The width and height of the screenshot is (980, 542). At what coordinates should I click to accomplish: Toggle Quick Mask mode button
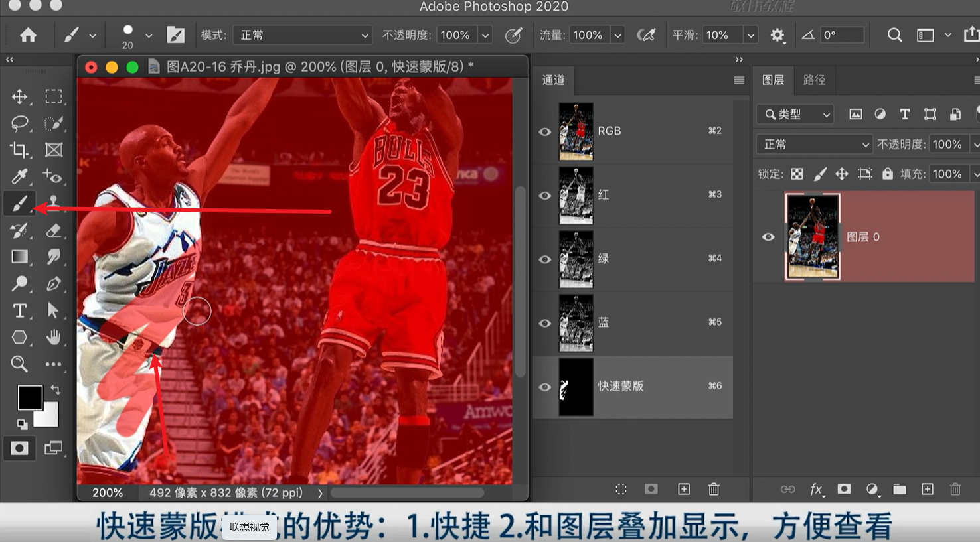tap(19, 448)
